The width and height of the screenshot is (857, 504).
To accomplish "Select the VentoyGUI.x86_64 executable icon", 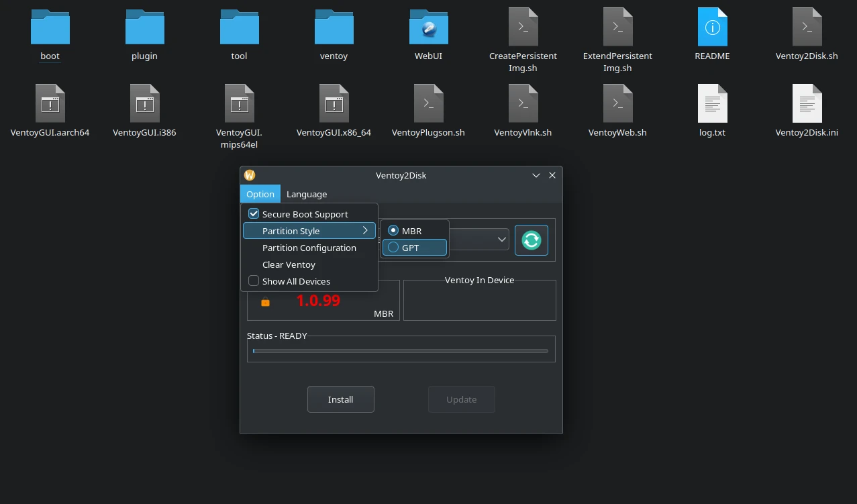I will (x=334, y=103).
